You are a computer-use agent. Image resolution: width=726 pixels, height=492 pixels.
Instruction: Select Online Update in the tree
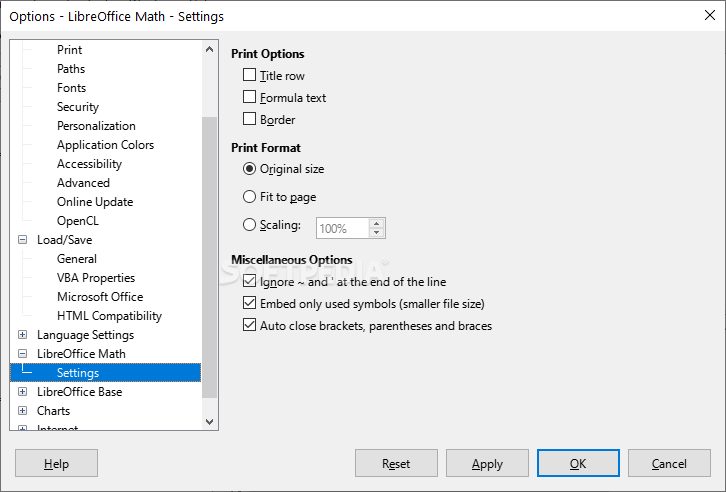pos(95,202)
